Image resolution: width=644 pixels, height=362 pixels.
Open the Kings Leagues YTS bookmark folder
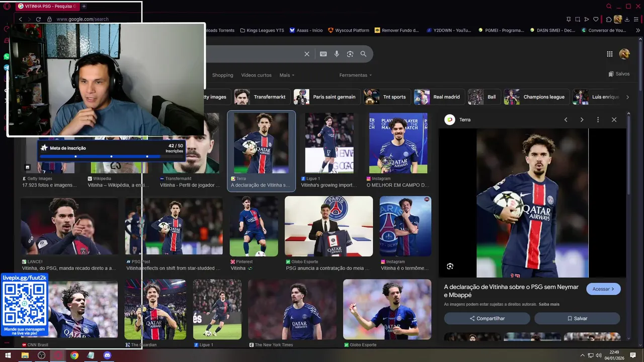(x=262, y=30)
